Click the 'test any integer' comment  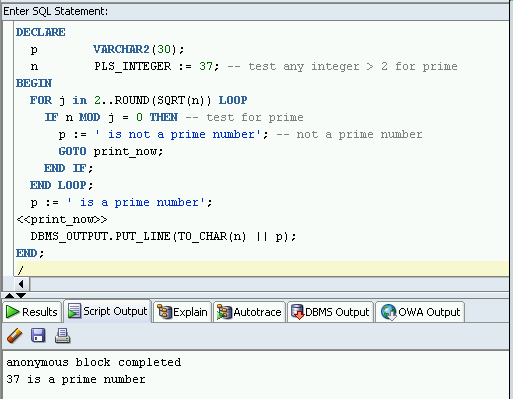tap(342, 66)
